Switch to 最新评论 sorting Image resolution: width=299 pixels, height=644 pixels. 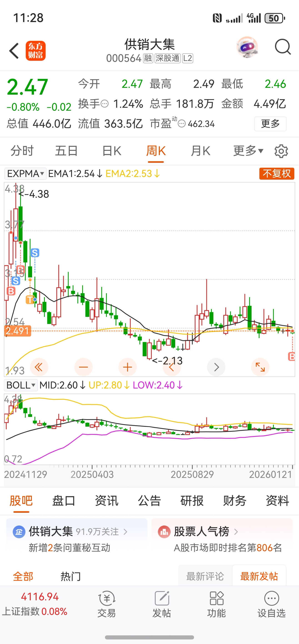pos(205,576)
